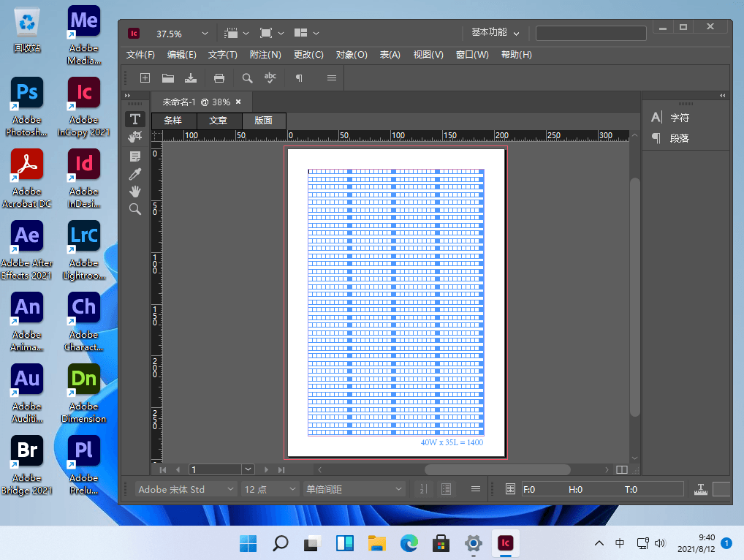The image size is (744, 560).
Task: Click the Open folder icon
Action: pos(168,77)
